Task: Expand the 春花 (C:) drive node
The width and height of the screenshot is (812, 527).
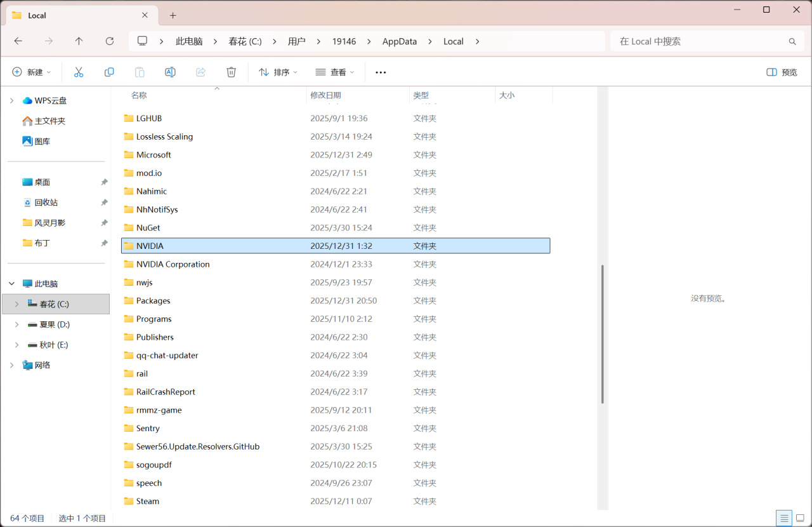Action: (16, 304)
